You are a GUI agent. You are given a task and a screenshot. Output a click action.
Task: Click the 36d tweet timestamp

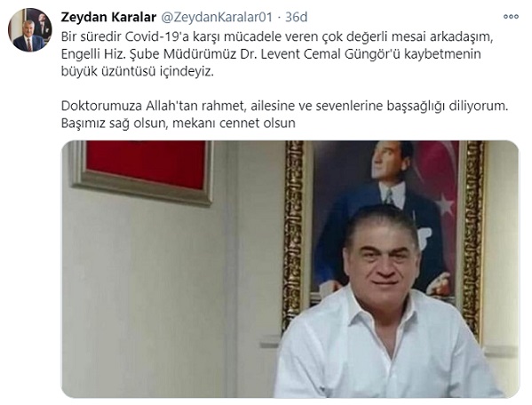[296, 17]
